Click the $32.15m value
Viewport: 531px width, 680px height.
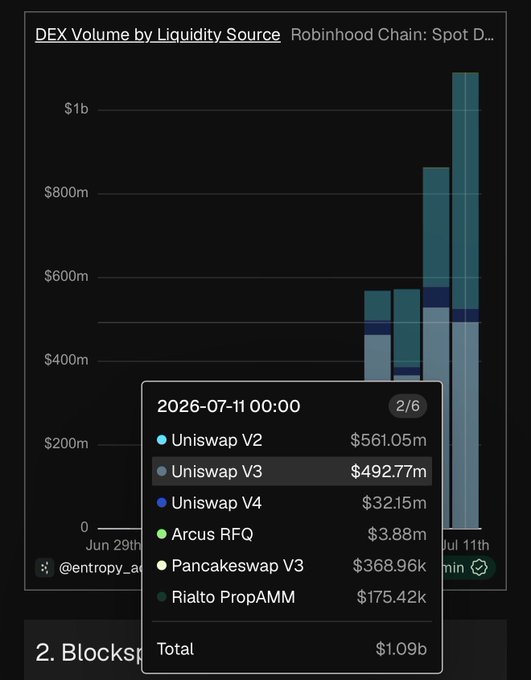pos(394,503)
